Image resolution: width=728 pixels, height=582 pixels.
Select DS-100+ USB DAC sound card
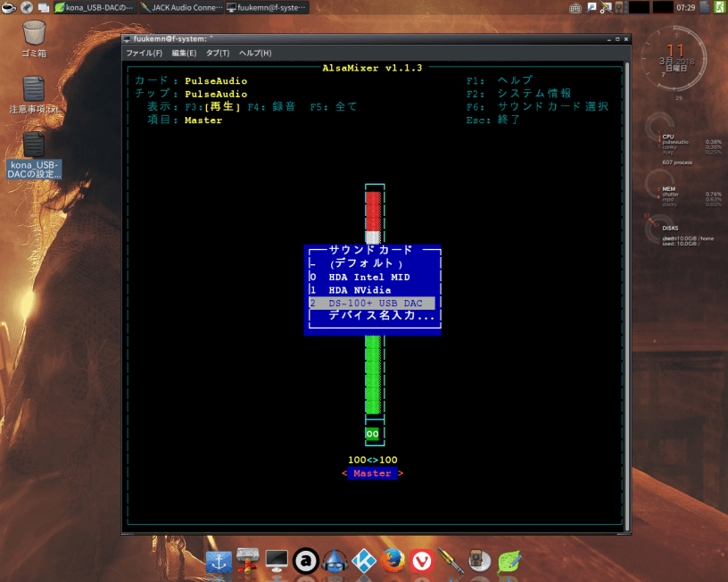[x=372, y=303]
